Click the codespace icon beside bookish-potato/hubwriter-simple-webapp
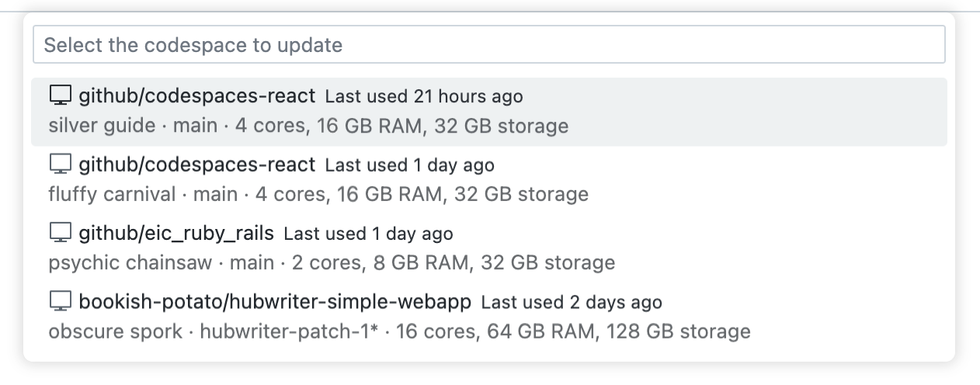Viewport: 980px width, 385px height. [60, 301]
